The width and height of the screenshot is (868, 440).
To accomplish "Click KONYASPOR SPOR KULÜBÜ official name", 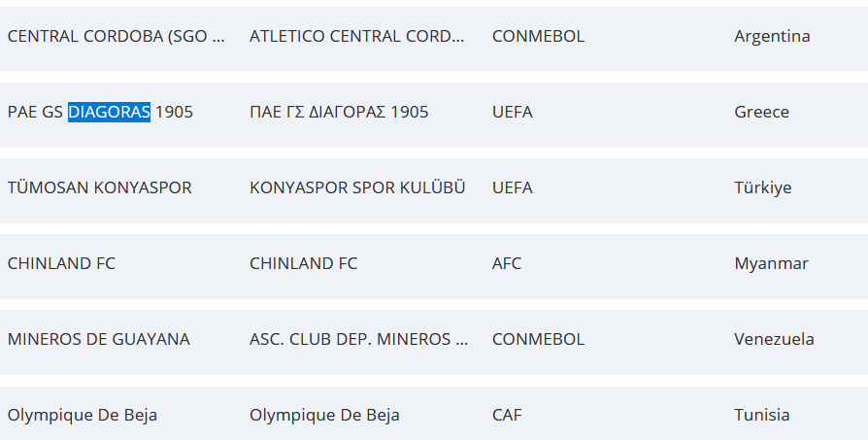I will (x=357, y=187).
